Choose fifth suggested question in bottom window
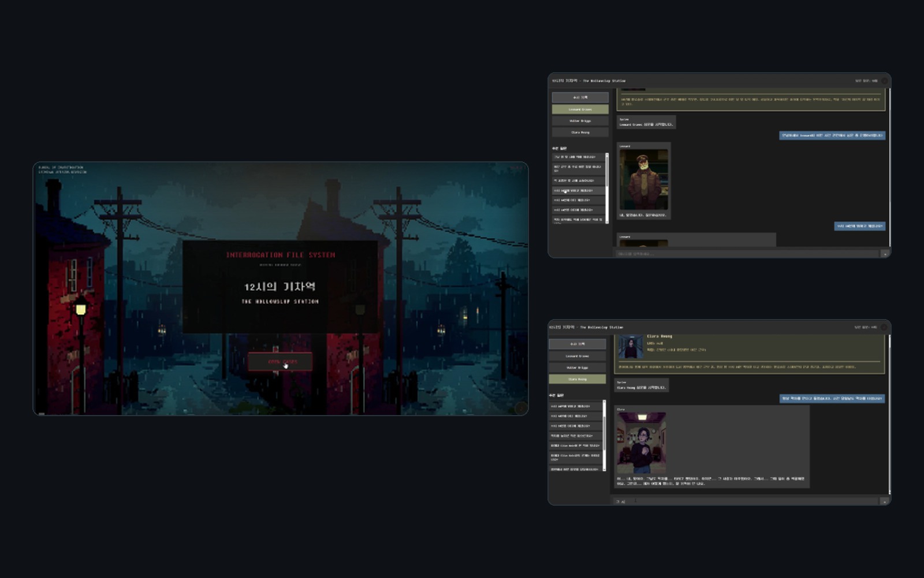924x578 pixels. (x=575, y=446)
